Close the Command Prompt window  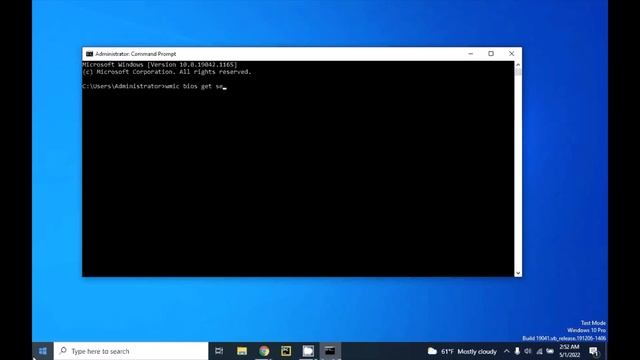[511, 53]
